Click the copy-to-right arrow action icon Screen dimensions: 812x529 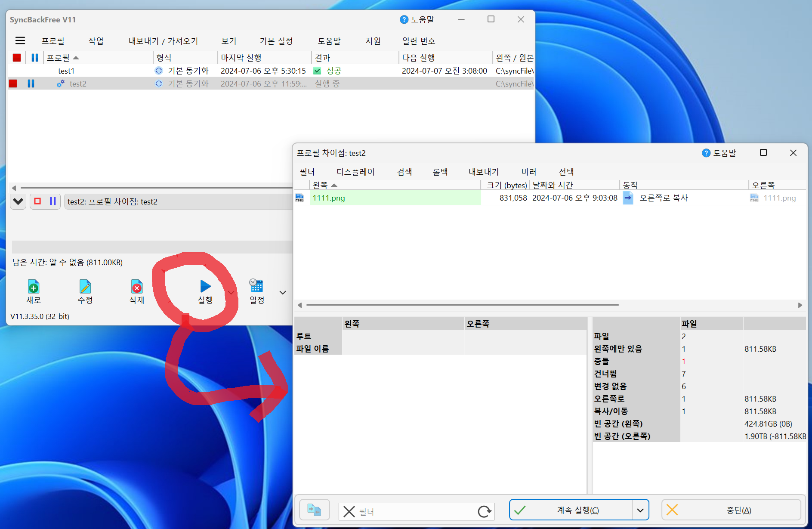click(x=628, y=198)
